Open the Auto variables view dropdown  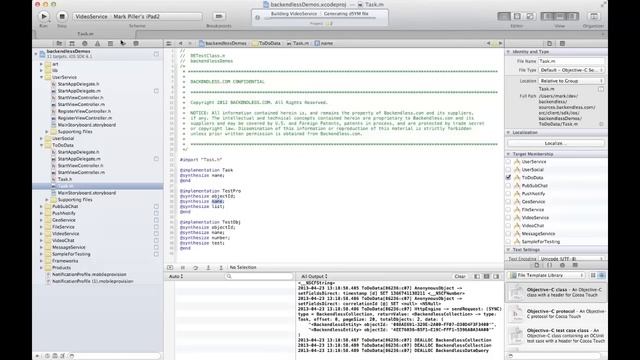pos(176,276)
